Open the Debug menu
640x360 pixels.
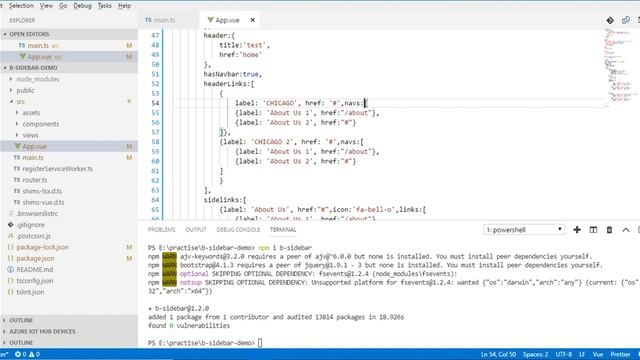tap(82, 6)
